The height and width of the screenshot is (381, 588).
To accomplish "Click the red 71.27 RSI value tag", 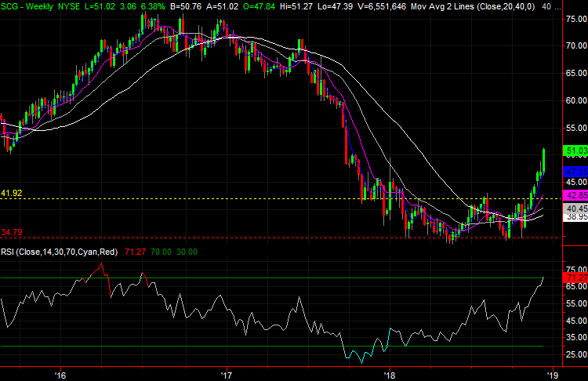I will 575,278.
